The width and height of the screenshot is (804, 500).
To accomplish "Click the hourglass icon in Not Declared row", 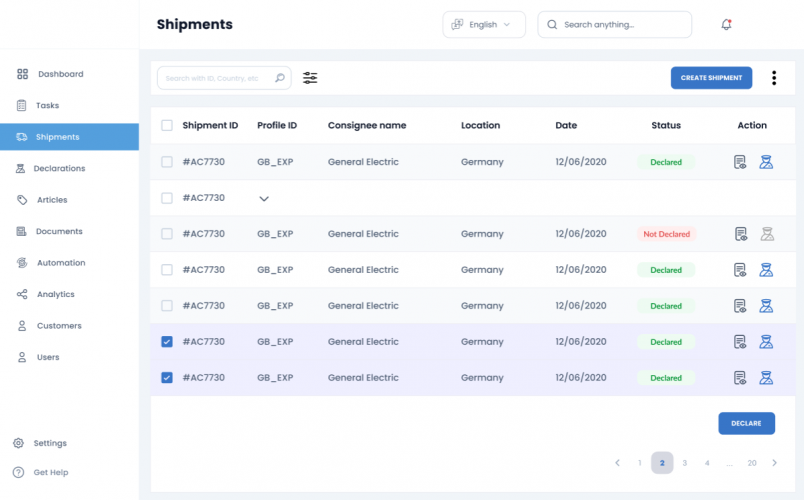I will tap(766, 234).
